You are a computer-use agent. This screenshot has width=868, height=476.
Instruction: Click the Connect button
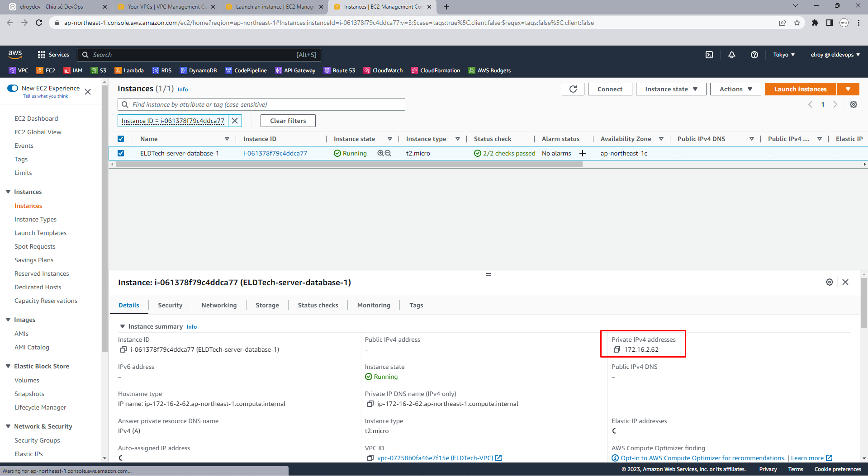click(x=610, y=89)
